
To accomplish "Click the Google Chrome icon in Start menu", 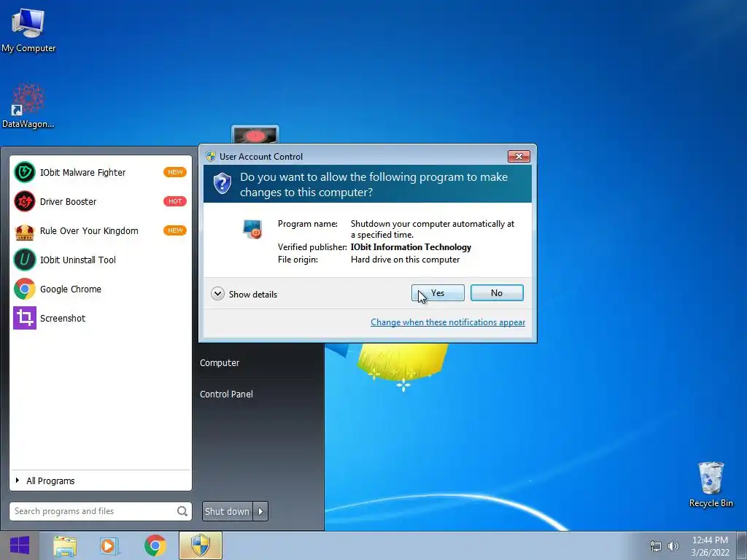I will point(24,289).
